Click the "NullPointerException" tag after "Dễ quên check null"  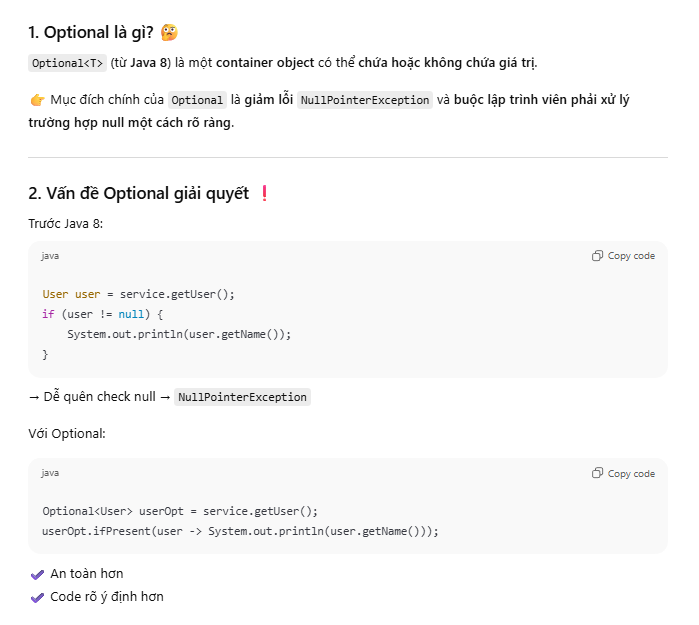pos(242,397)
